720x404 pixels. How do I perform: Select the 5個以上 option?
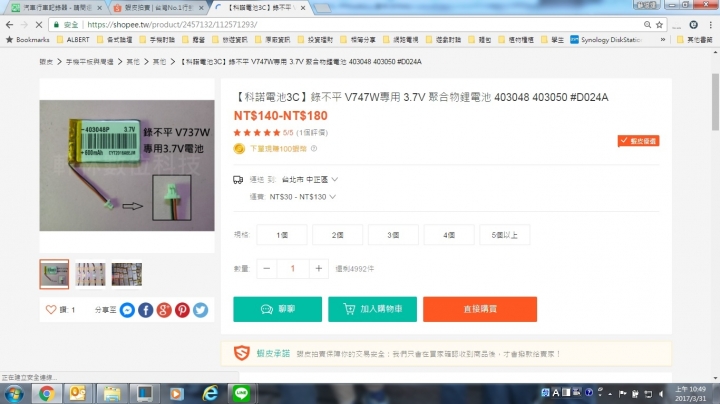tap(505, 235)
